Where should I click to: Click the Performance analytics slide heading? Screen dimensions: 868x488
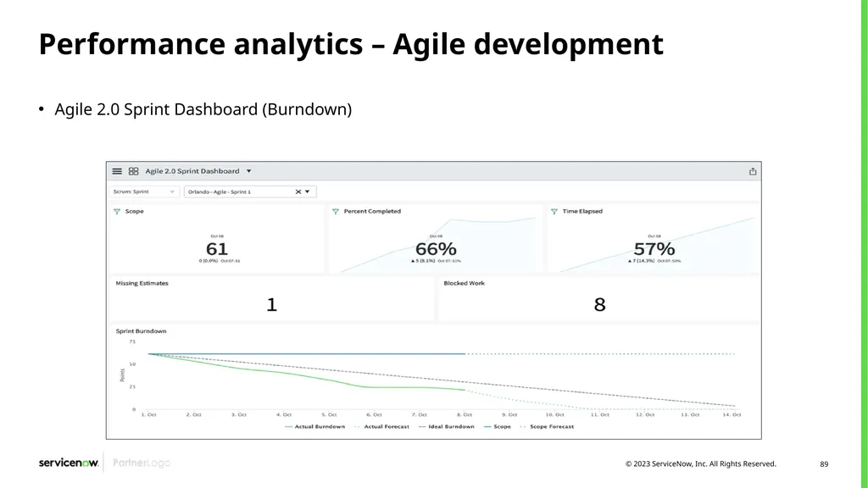coord(351,44)
